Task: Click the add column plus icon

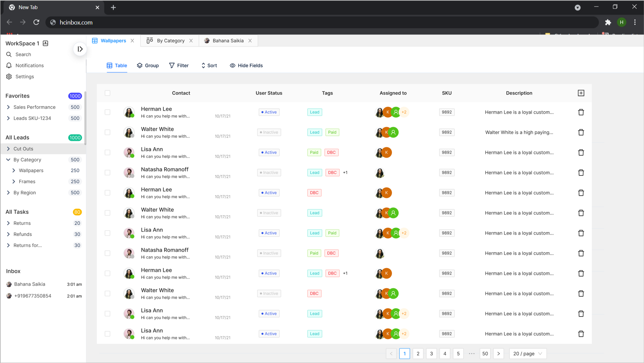Action: [x=581, y=93]
